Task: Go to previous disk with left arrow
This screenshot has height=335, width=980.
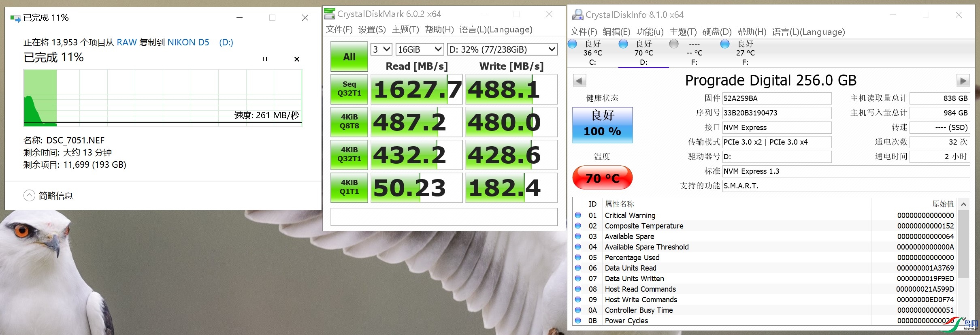Action: pos(579,81)
